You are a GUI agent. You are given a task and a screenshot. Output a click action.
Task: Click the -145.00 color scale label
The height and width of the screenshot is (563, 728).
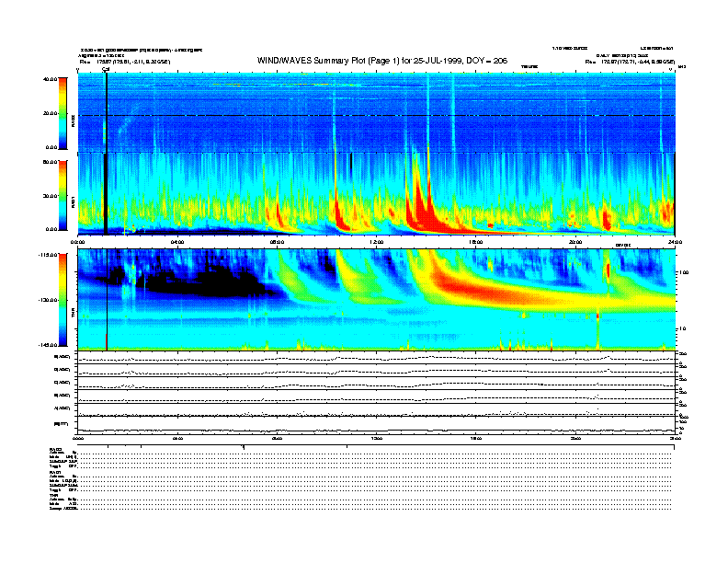coord(48,345)
